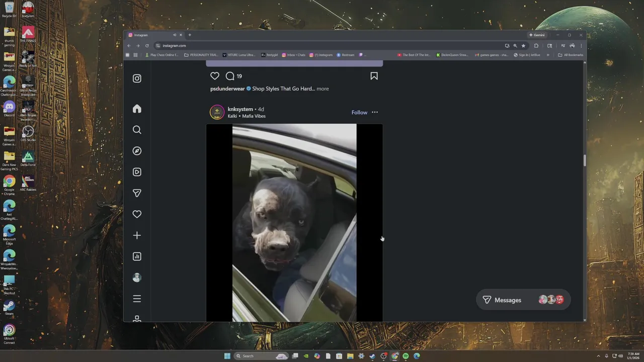Screen dimensions: 644x362
Task: Open comments on the psdunderwear post
Action: [230, 76]
